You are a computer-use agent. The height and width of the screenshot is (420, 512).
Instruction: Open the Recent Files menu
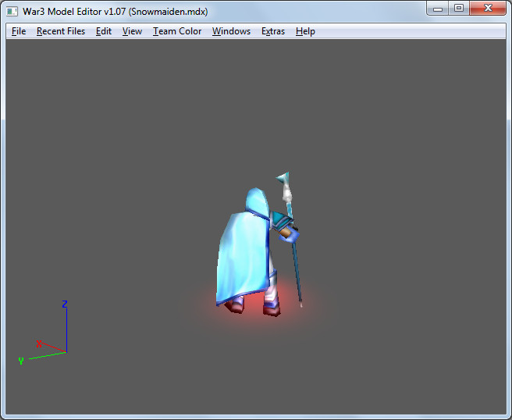[61, 31]
